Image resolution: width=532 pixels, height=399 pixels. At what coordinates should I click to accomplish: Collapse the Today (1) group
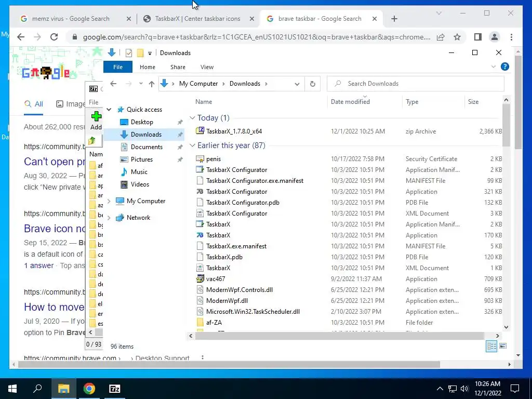(x=192, y=118)
